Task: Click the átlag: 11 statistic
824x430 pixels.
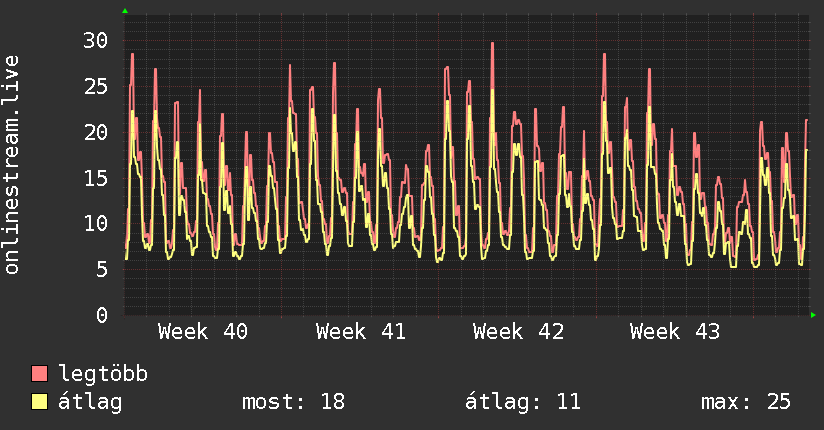Action: tap(523, 402)
